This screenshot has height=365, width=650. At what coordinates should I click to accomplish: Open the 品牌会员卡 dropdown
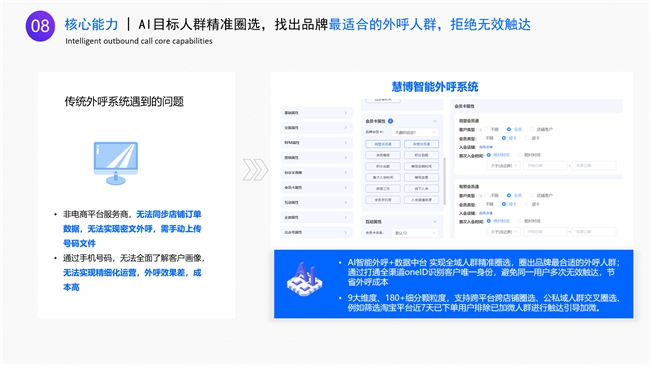[415, 132]
